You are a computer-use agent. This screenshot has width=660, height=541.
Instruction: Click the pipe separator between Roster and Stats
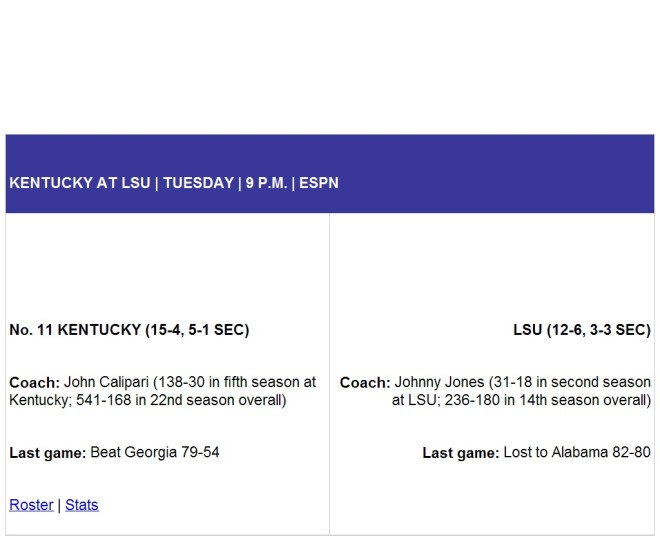coord(59,505)
